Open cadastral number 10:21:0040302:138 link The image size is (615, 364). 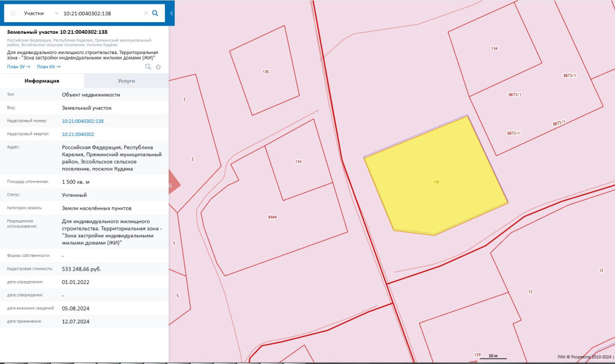coord(82,121)
